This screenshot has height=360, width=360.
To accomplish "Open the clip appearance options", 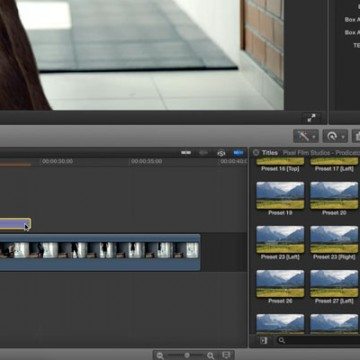I will pyautogui.click(x=226, y=355).
